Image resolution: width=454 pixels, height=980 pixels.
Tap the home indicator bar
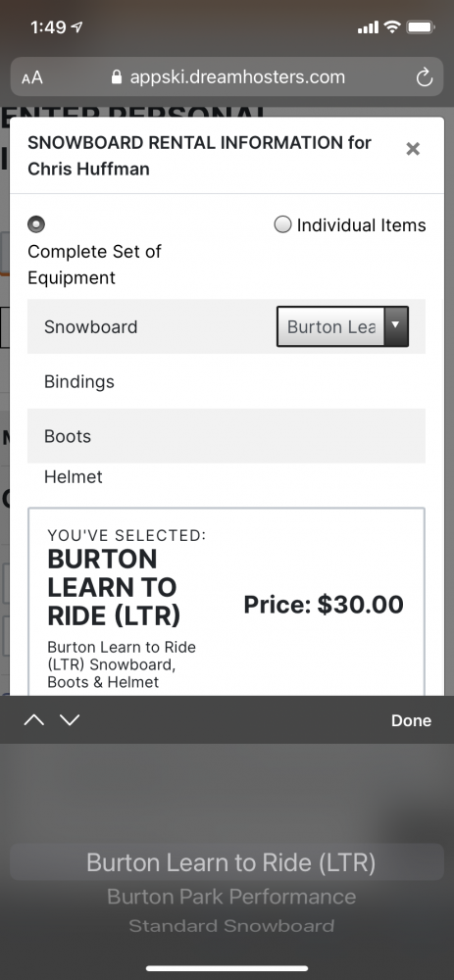[227, 968]
